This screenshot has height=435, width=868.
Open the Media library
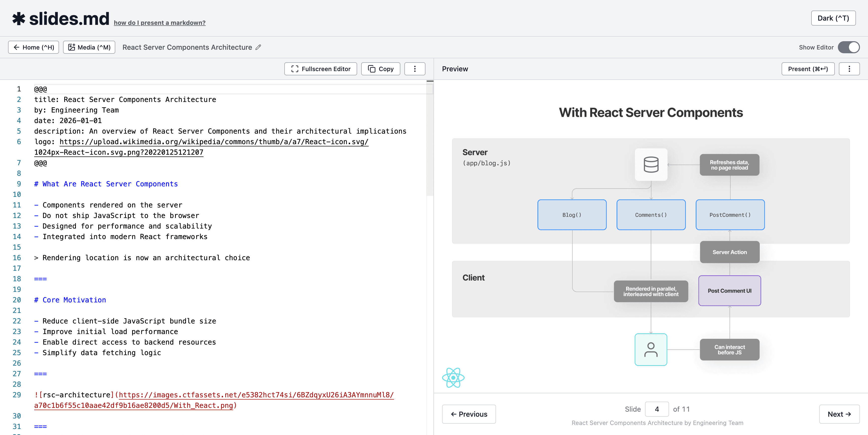pyautogui.click(x=89, y=47)
